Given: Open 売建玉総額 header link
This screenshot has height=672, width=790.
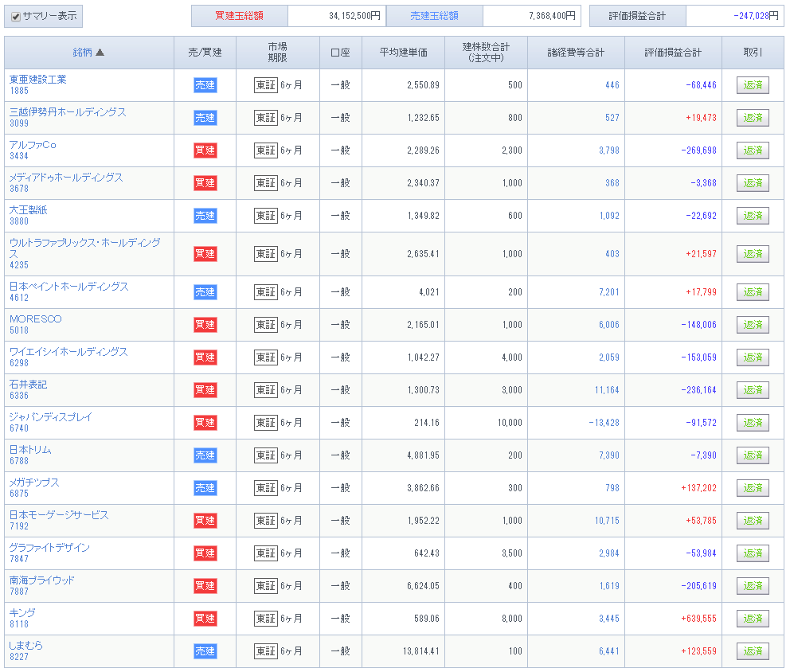Looking at the screenshot, I should 434,16.
